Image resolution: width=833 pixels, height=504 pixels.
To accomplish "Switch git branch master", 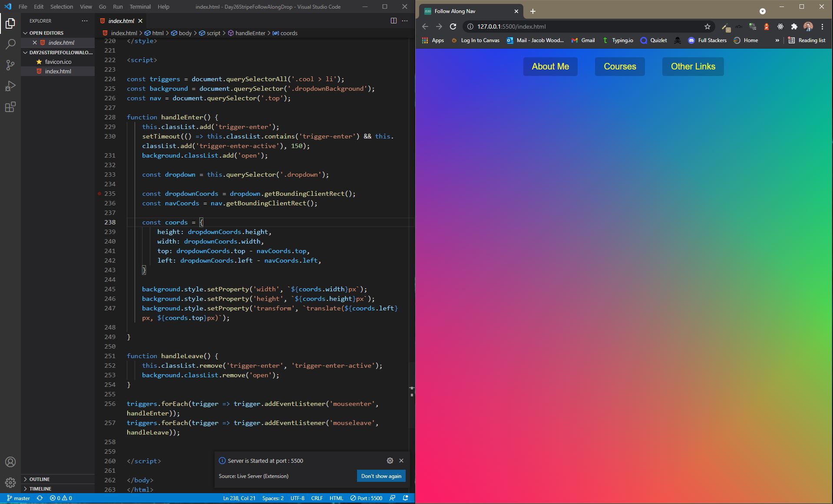I will (18, 498).
